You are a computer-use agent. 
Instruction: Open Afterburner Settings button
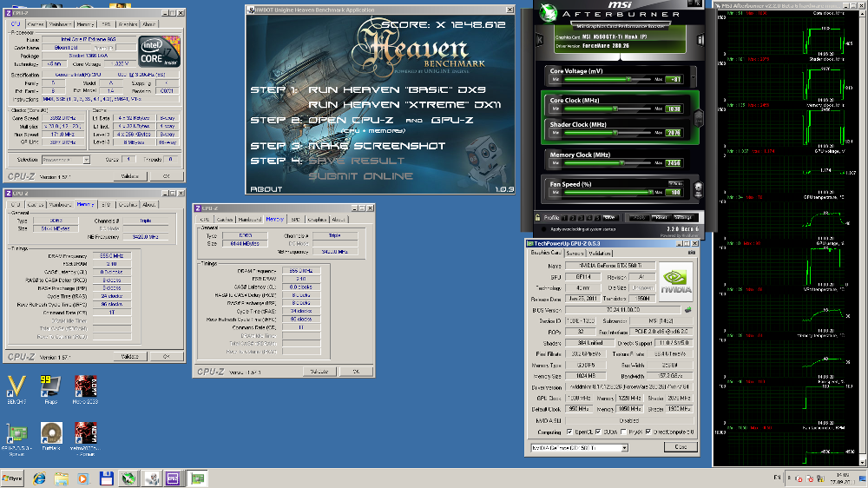click(x=682, y=218)
